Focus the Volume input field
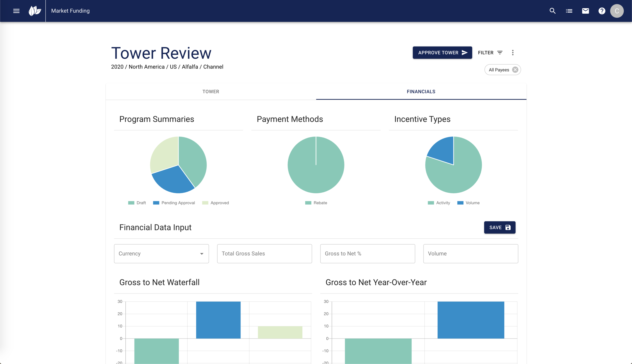632x364 pixels. click(x=471, y=254)
